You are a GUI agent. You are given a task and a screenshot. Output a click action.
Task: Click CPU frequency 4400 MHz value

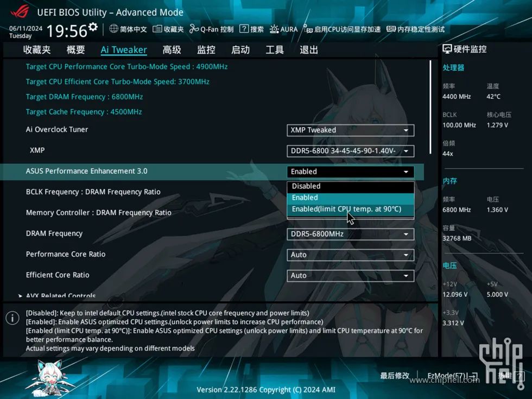[457, 97]
